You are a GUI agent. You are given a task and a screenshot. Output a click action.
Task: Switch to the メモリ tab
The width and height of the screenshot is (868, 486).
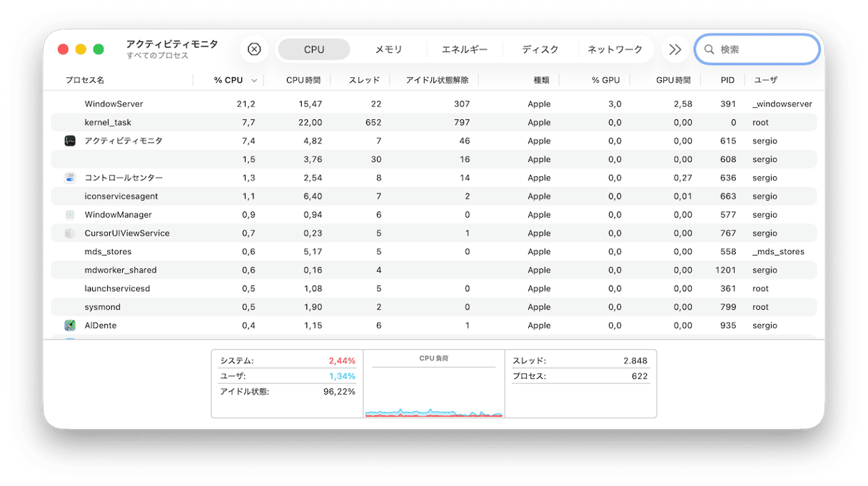tap(389, 50)
